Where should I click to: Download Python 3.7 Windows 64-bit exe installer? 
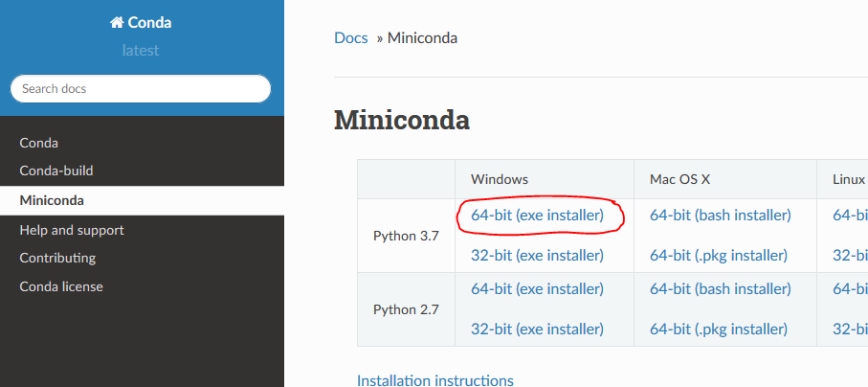(x=537, y=216)
